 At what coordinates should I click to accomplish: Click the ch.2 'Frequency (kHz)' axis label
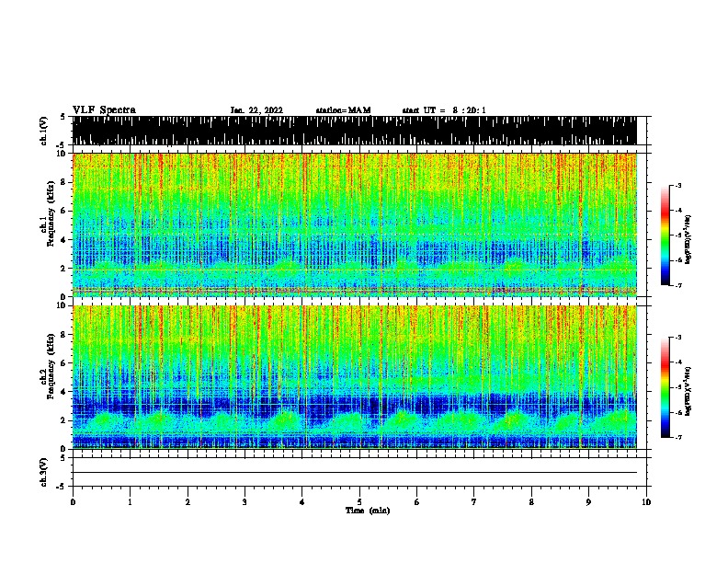point(51,366)
